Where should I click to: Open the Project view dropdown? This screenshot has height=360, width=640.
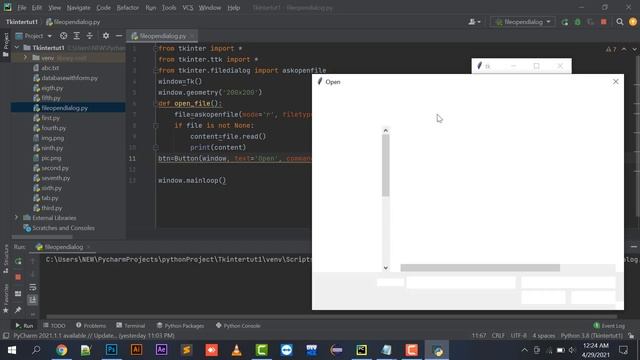(x=33, y=36)
